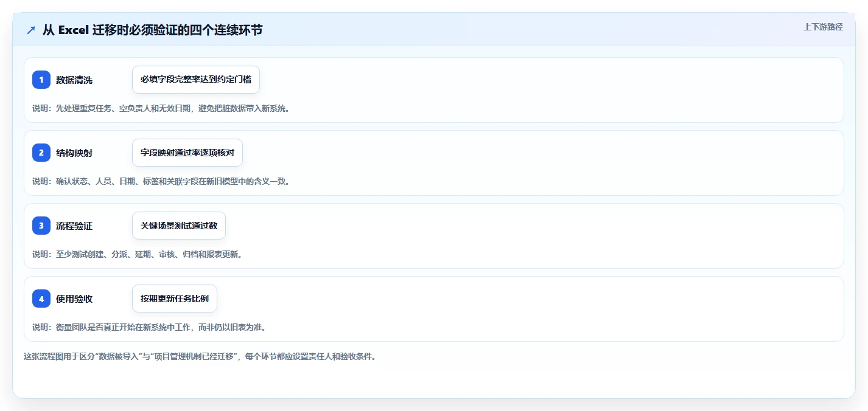Click the footer note about 这张流程图用于区分
Viewport: 868px width, 411px height.
[200, 356]
